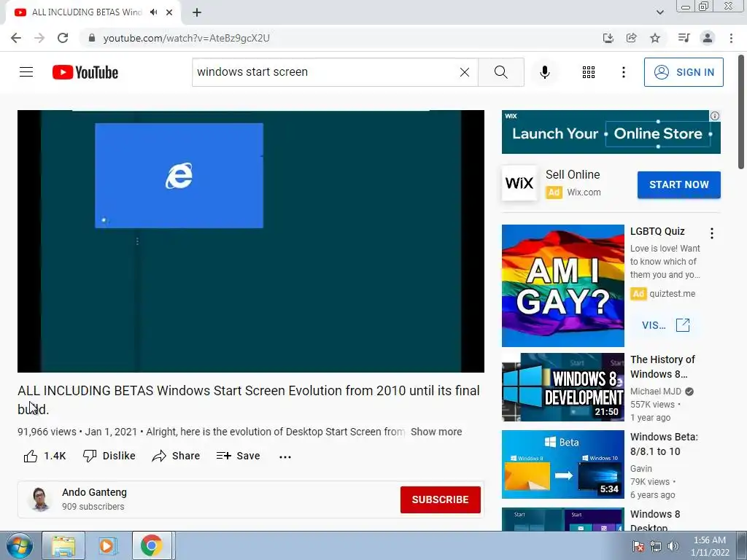This screenshot has width=747, height=560.
Task: Click the Michael MJD channel name
Action: (656, 392)
